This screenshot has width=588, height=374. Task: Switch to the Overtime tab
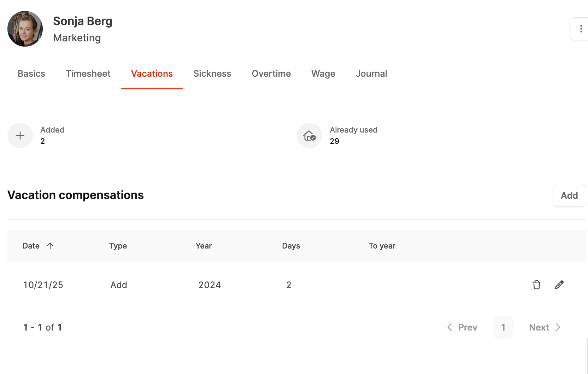tap(271, 74)
